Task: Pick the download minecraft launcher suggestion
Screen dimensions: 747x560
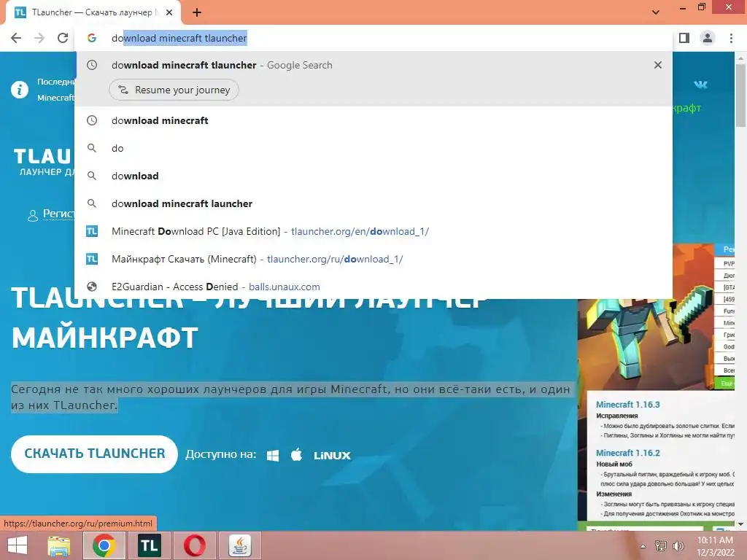Action: (374, 203)
